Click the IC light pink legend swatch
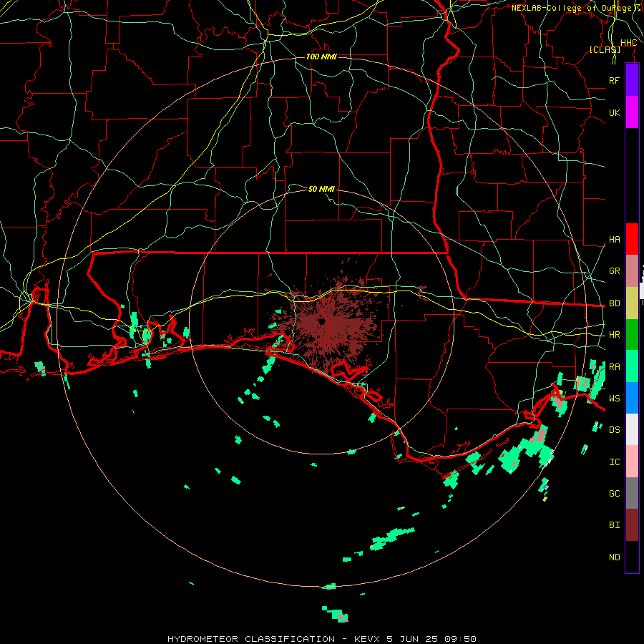The height and width of the screenshot is (644, 644). click(x=632, y=462)
